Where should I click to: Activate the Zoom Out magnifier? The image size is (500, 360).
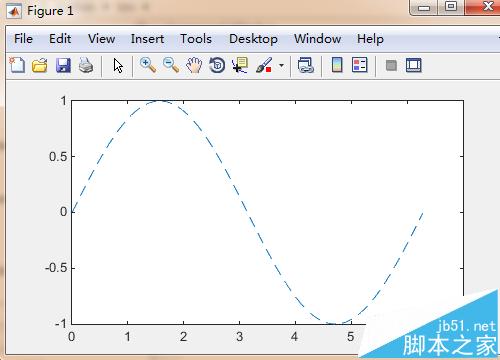171,65
